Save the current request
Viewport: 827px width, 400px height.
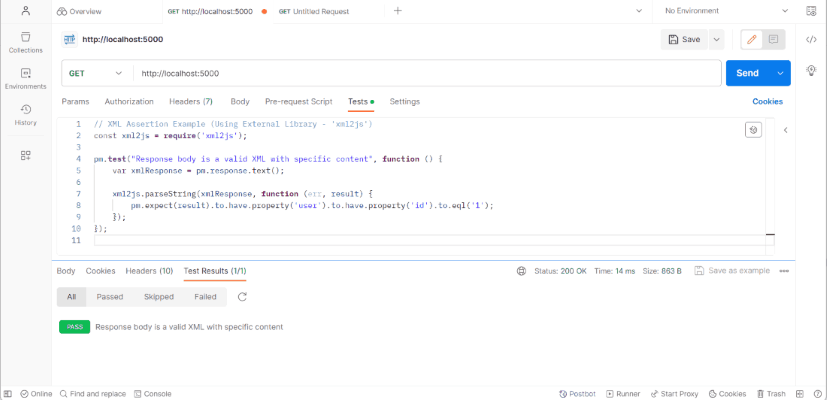(x=684, y=40)
